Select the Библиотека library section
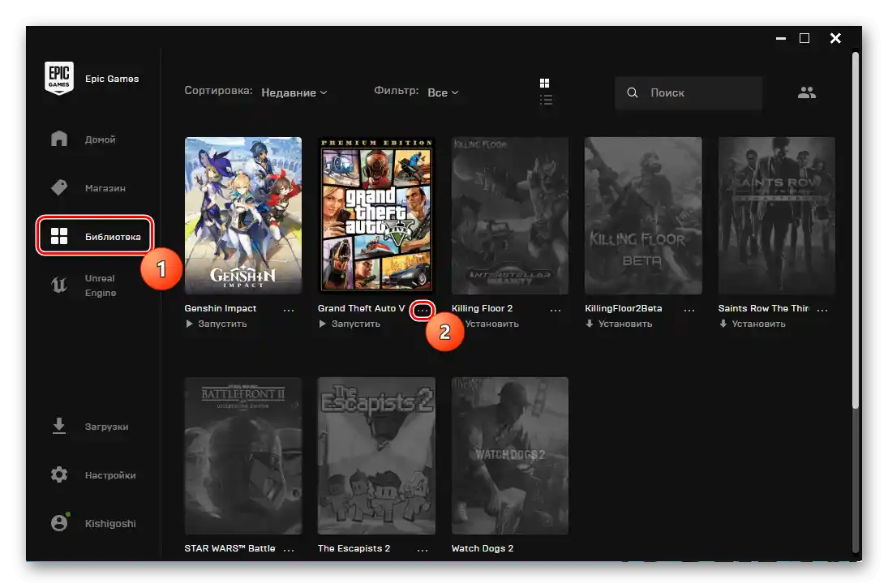The height and width of the screenshot is (588, 888). (x=95, y=236)
